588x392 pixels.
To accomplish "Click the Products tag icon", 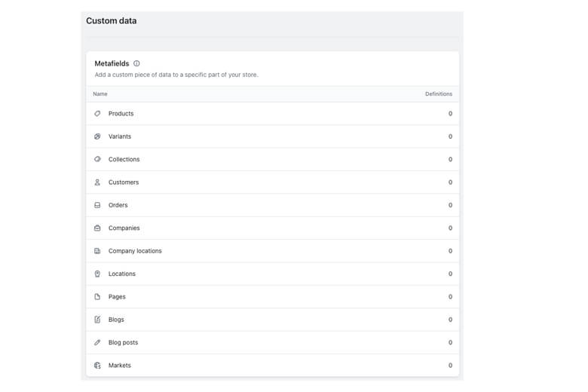I will (x=97, y=114).
